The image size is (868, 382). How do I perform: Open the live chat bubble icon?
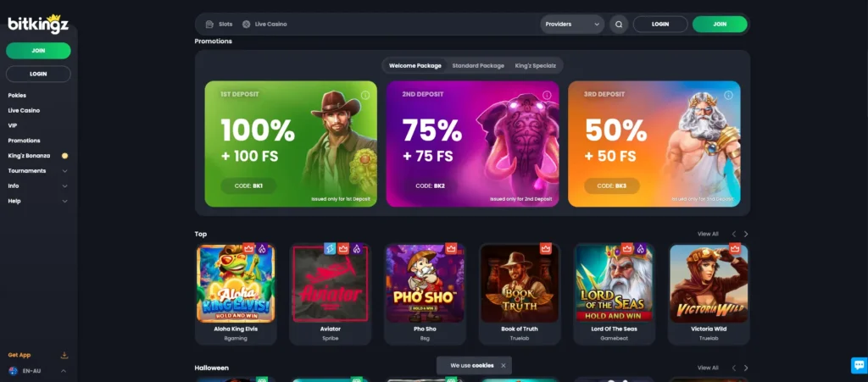tap(860, 365)
